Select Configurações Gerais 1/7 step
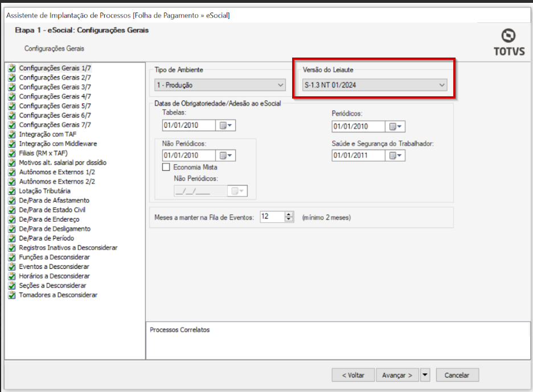533x392 pixels. [55, 68]
